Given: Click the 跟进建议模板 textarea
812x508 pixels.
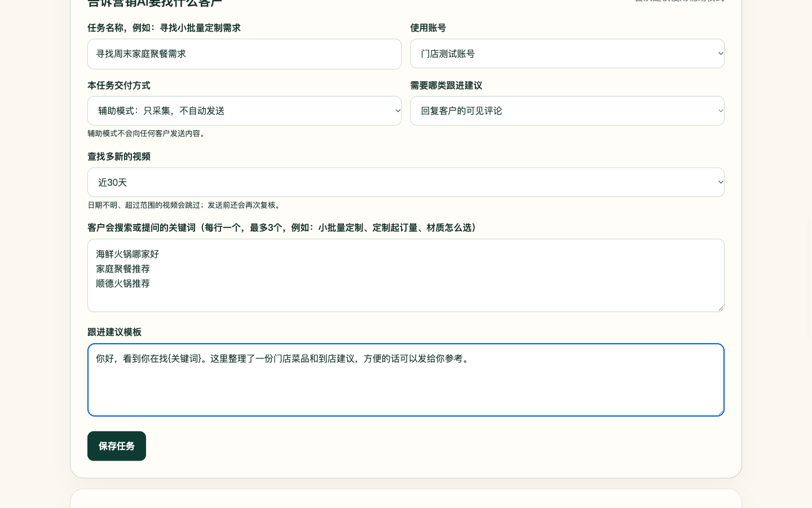Looking at the screenshot, I should pos(405,380).
